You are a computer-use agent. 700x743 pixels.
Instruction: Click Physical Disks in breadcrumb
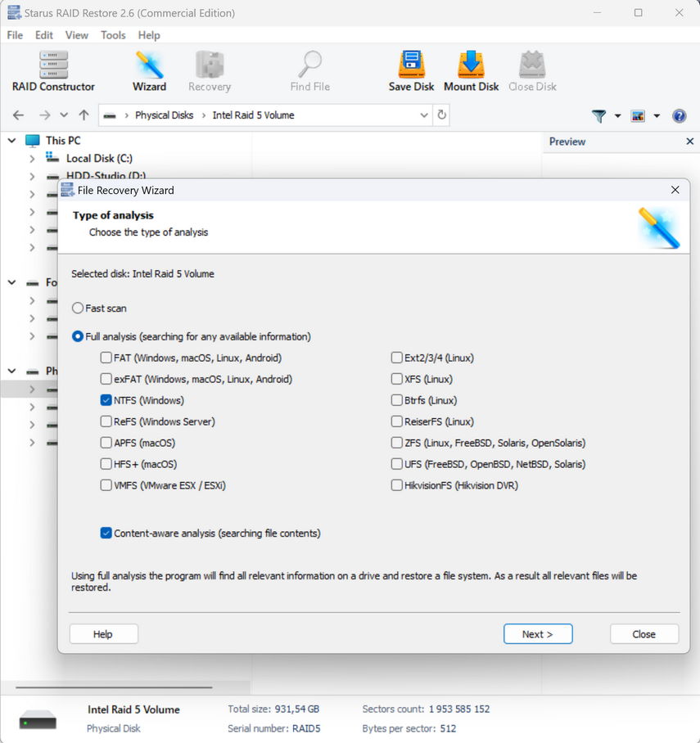point(164,115)
